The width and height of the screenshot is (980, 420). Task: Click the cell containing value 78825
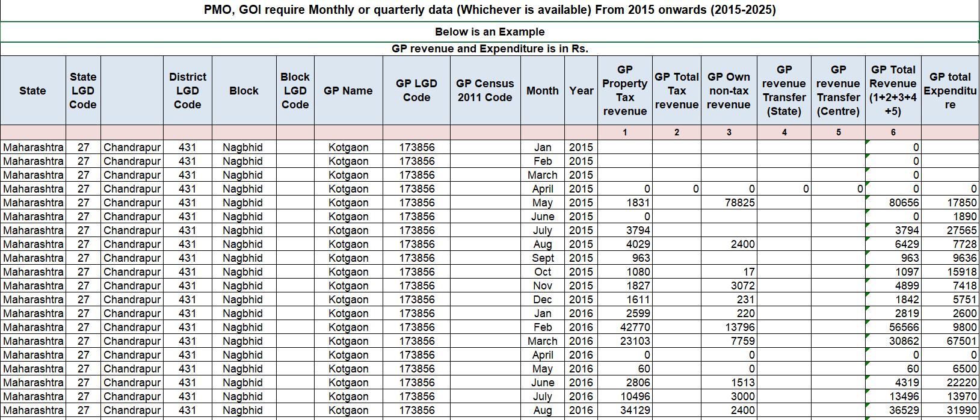(729, 203)
